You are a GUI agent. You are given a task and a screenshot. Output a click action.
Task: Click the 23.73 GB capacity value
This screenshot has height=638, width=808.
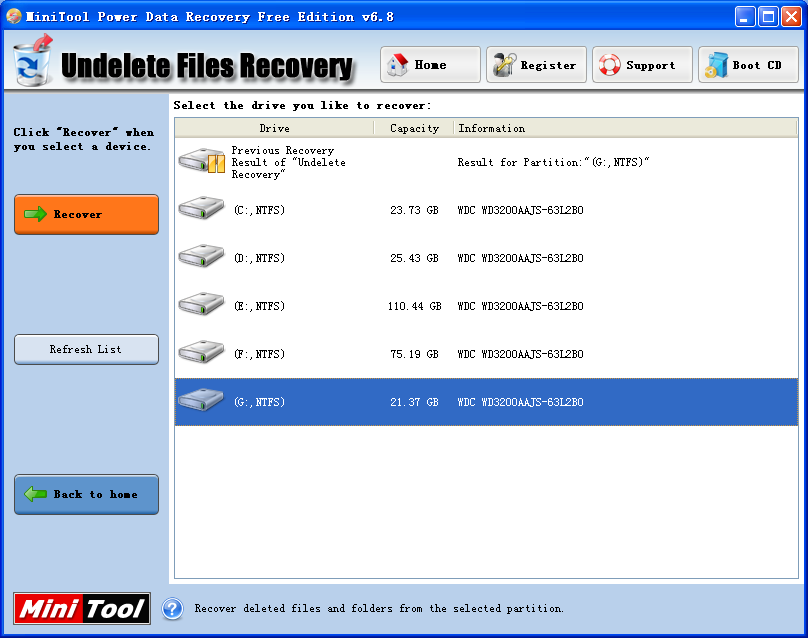pos(414,210)
